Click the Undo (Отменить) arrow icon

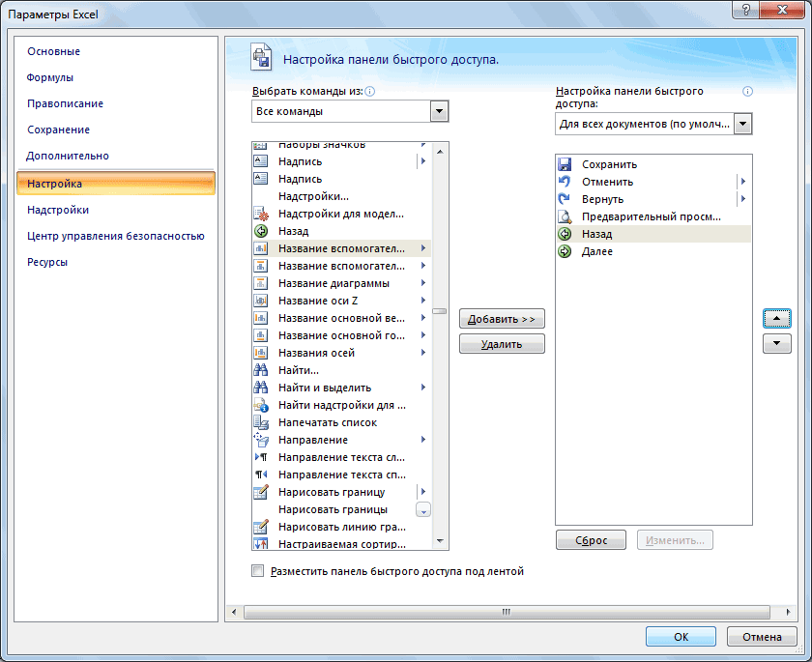[x=565, y=182]
